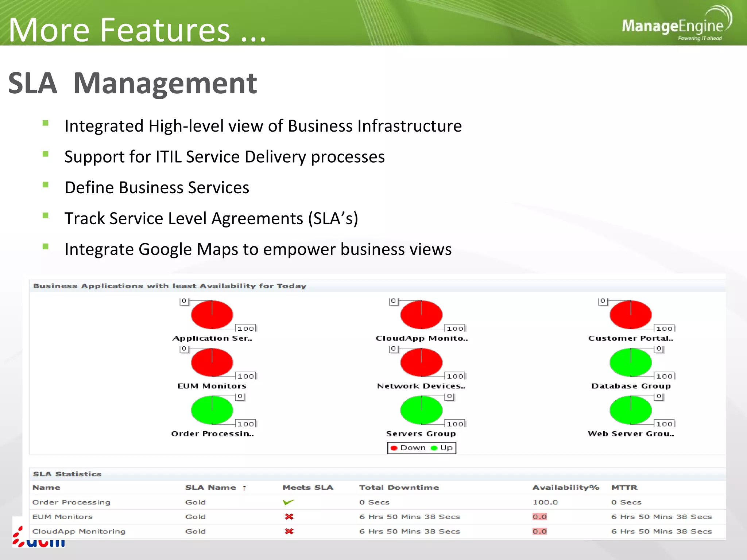Click the Order Processin.. green pie chart

coord(212,410)
